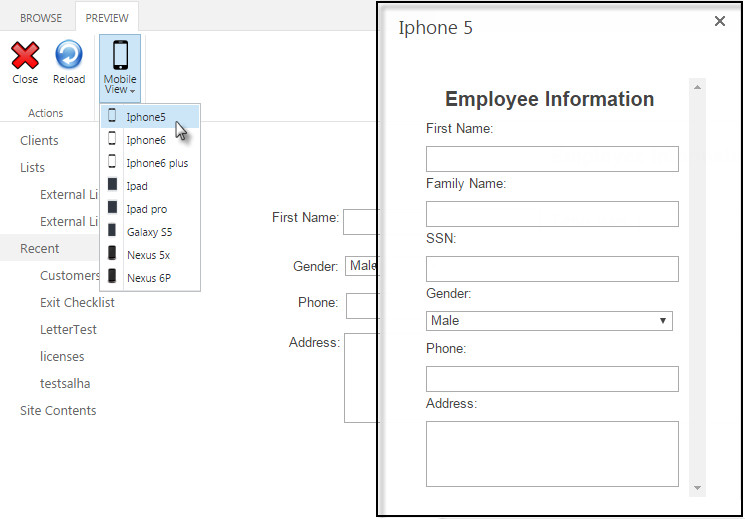
Task: Select the Ipad pro tablet icon
Action: click(112, 207)
